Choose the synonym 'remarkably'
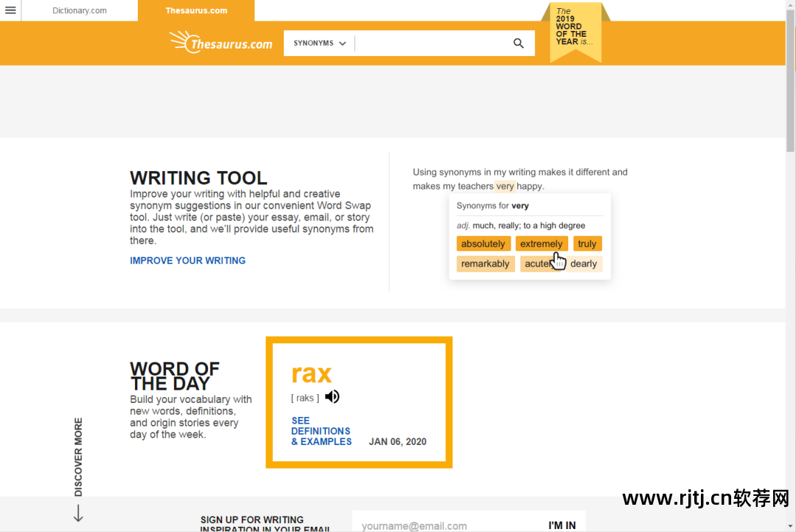Screen dimensions: 796x532 [485, 264]
